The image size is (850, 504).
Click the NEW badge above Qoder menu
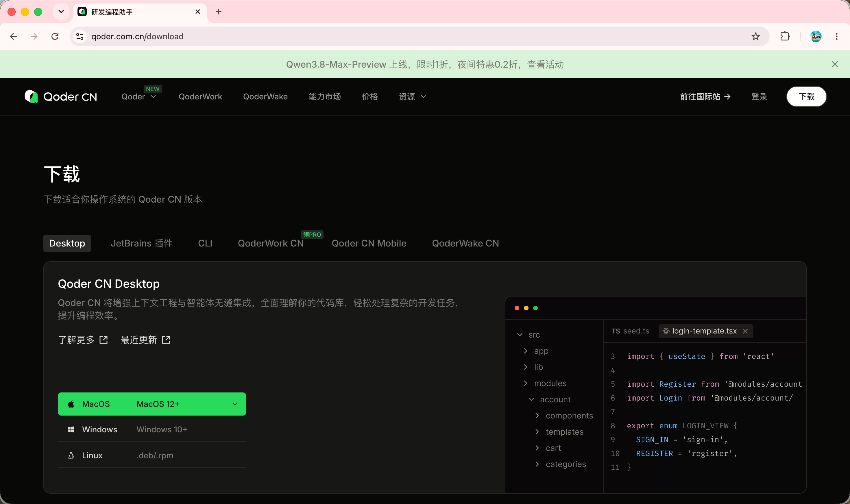point(153,89)
